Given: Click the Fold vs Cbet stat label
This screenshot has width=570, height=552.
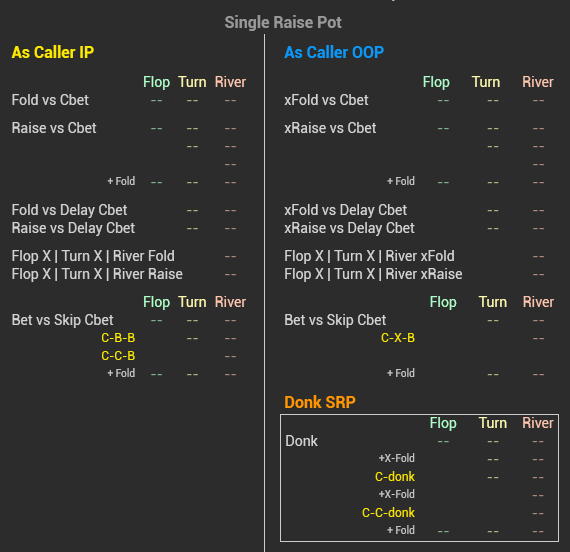Looking at the screenshot, I should tap(50, 100).
